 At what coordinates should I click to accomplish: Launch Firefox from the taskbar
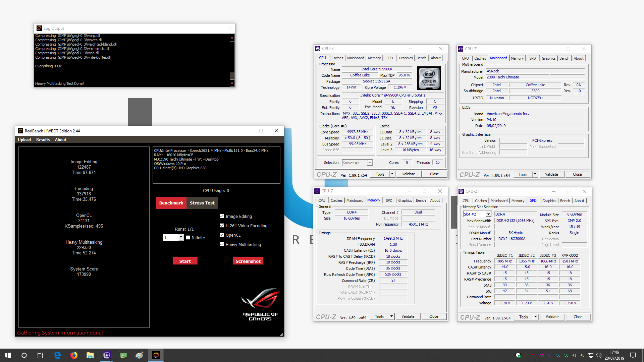tap(74, 355)
